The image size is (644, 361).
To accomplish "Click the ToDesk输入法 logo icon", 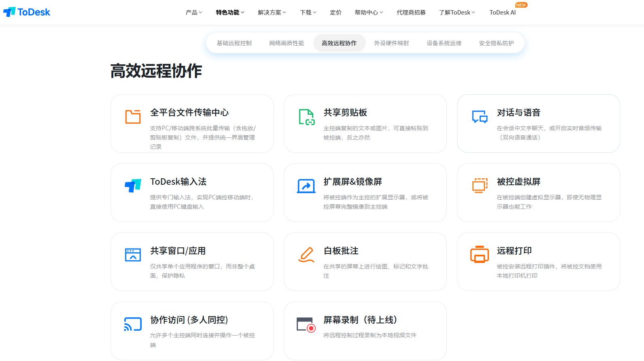I will click(133, 186).
